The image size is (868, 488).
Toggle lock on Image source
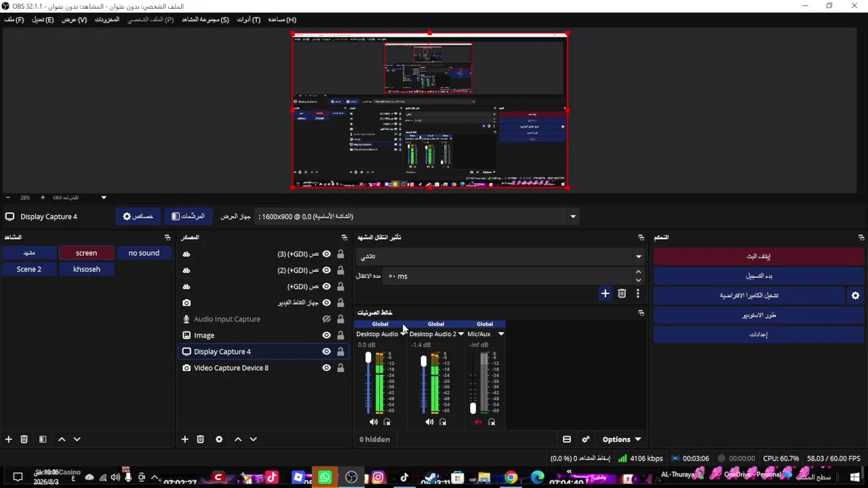click(x=340, y=335)
